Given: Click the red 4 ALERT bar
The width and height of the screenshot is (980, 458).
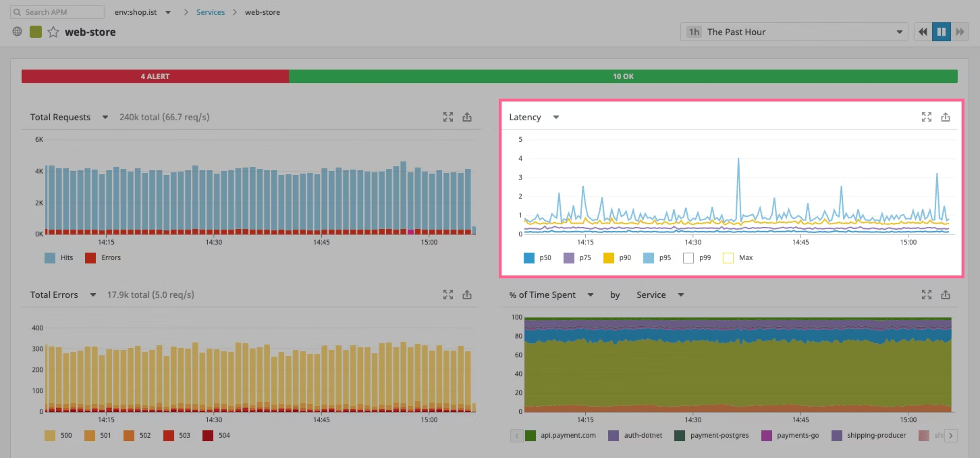Looking at the screenshot, I should pyautogui.click(x=155, y=76).
